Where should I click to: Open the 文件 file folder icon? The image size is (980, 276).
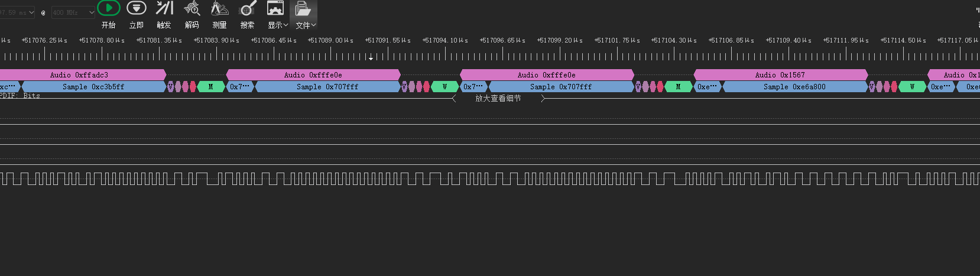coord(303,8)
